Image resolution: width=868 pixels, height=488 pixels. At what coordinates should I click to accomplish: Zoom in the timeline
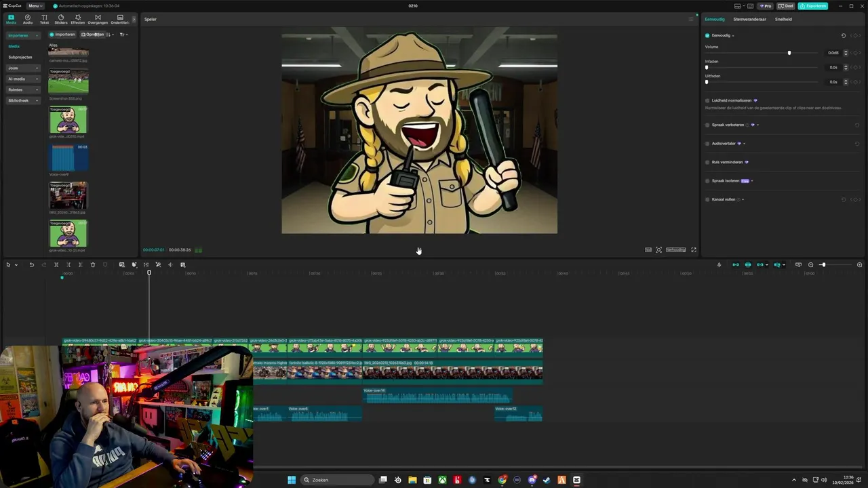point(860,264)
